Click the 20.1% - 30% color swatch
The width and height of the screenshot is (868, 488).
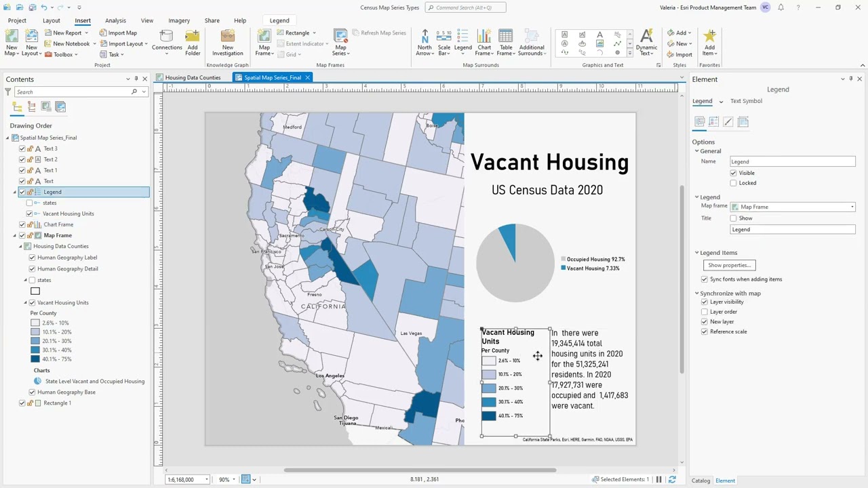pyautogui.click(x=35, y=341)
